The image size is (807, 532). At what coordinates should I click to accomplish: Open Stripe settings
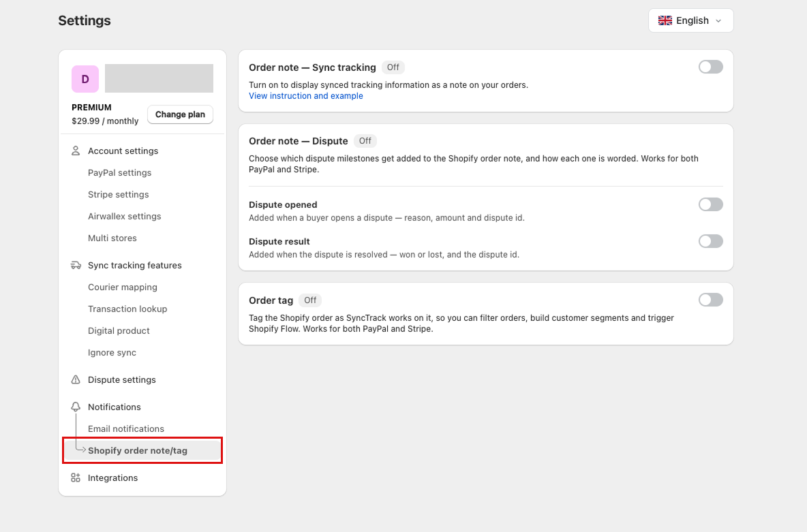coord(119,195)
